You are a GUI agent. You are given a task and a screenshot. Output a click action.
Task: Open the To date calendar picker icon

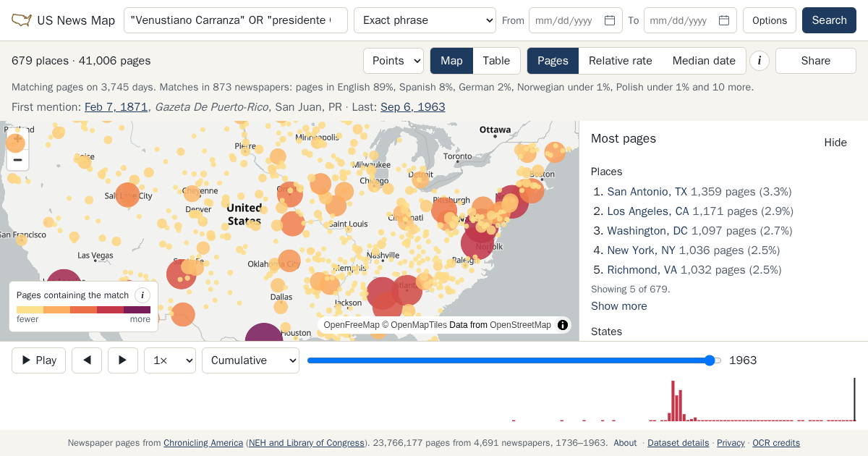(724, 20)
